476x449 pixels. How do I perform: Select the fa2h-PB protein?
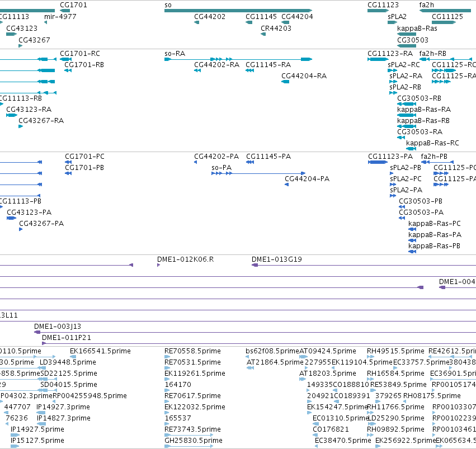pyautogui.click(x=437, y=162)
